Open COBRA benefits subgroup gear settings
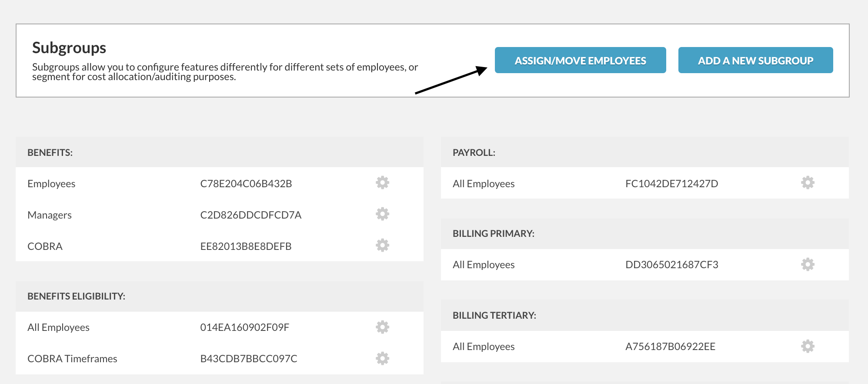Screen dimensions: 868x384 (x=382, y=246)
